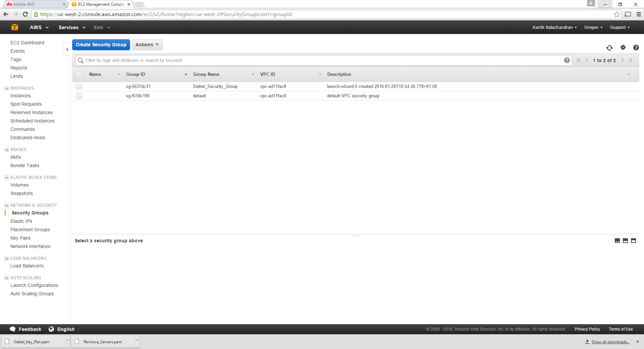Collapse the ELASTIC BLOCK STORE section
This screenshot has height=349, width=644.
pyautogui.click(x=7, y=178)
